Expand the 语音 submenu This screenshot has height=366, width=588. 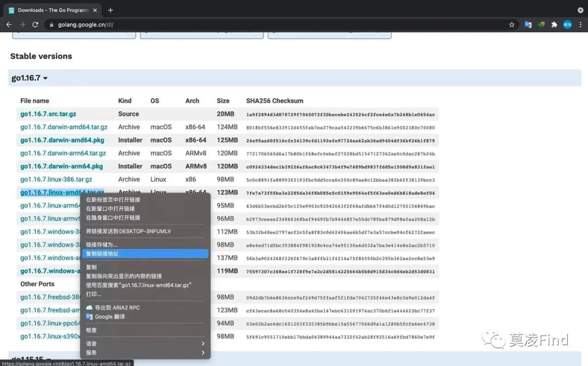pyautogui.click(x=145, y=344)
